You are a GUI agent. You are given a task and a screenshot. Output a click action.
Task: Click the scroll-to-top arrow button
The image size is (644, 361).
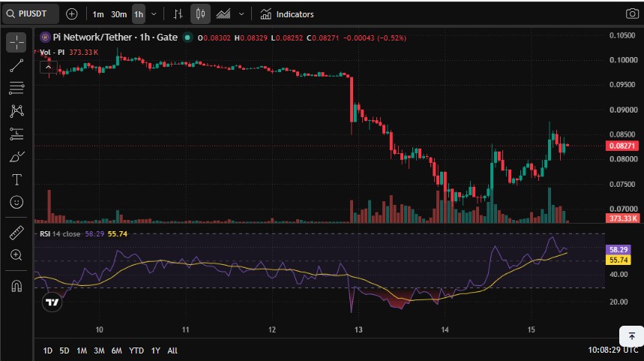point(632,336)
